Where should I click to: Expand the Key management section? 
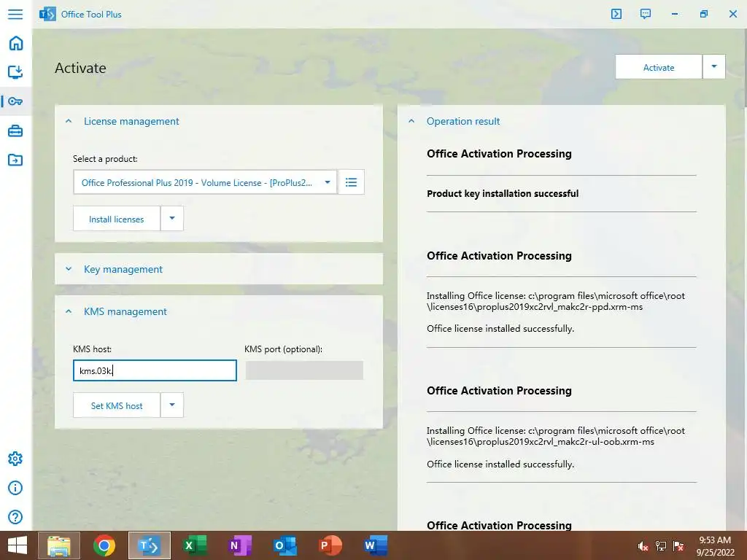pos(69,269)
